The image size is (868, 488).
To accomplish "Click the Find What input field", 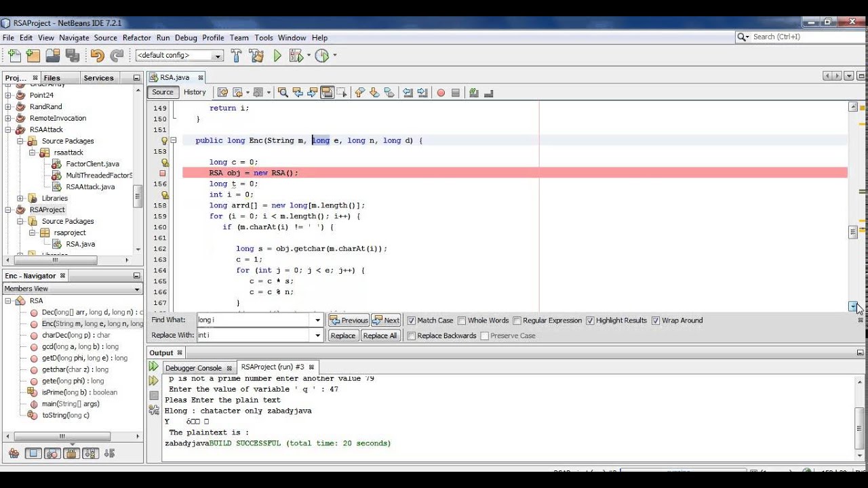I will click(254, 320).
